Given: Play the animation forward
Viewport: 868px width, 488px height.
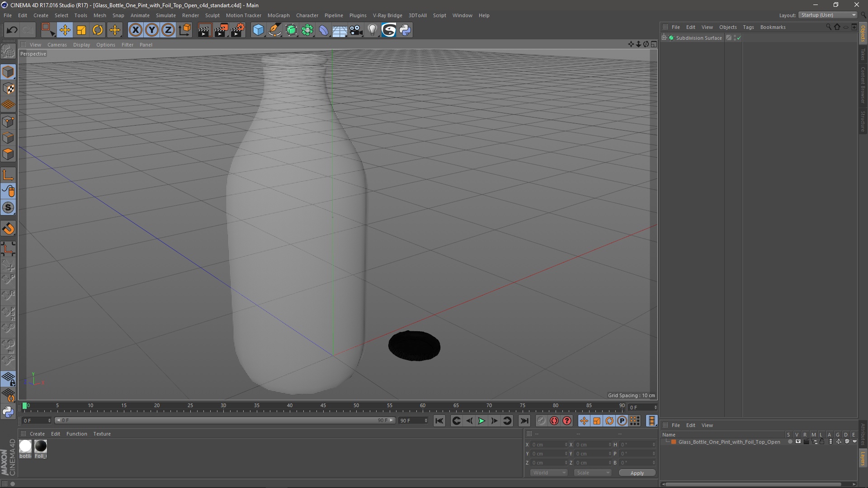Looking at the screenshot, I should click(x=481, y=421).
